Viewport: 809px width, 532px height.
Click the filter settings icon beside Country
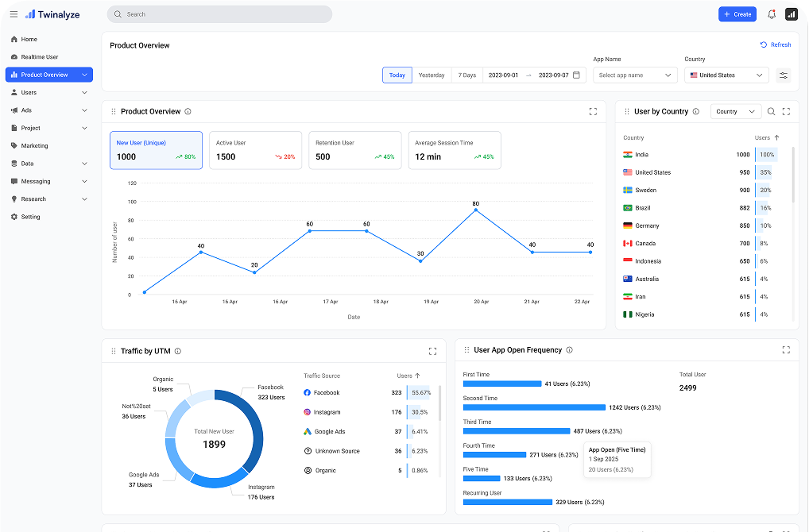(784, 75)
